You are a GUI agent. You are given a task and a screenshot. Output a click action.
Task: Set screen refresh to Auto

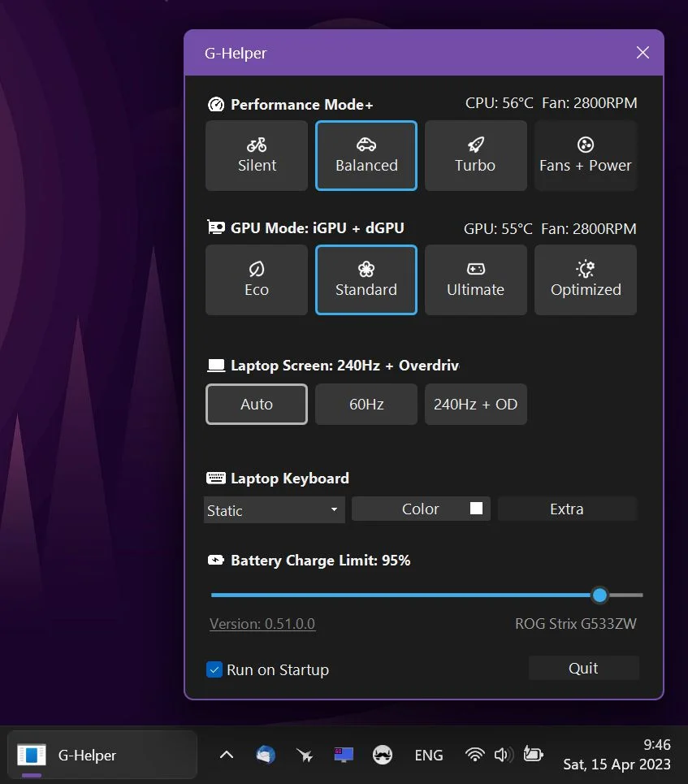tap(257, 405)
